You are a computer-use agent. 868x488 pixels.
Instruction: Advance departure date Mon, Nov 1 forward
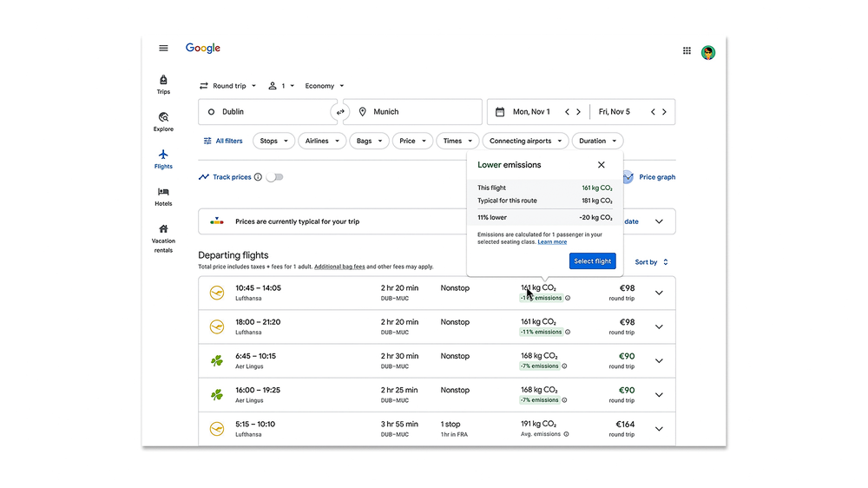579,112
